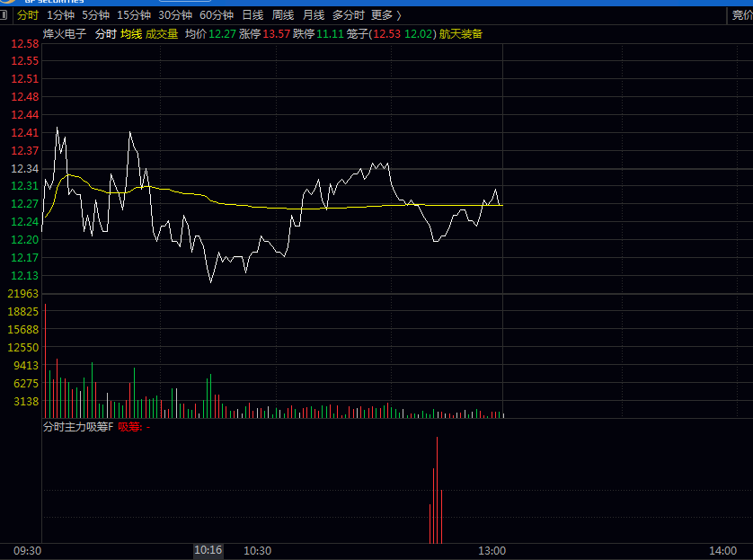This screenshot has height=560, width=753.
Task: Click the 吸筹 indicator value
Action: coord(134,427)
